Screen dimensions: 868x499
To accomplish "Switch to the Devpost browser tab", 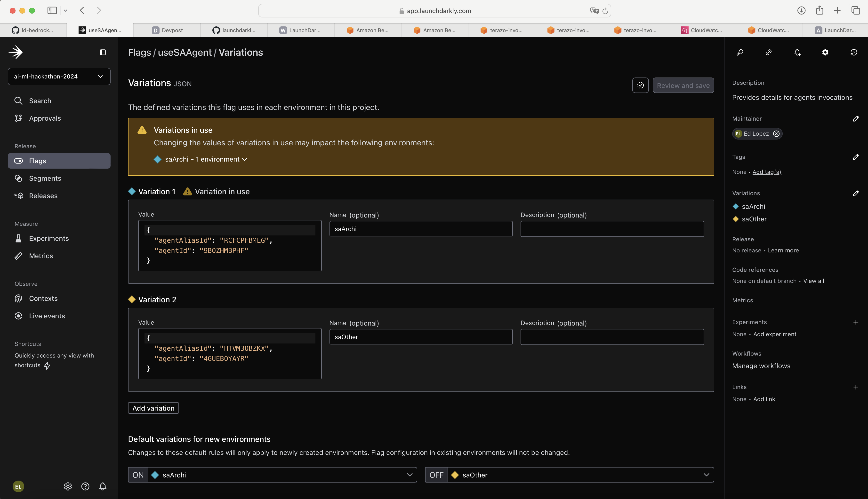I will pos(167,30).
